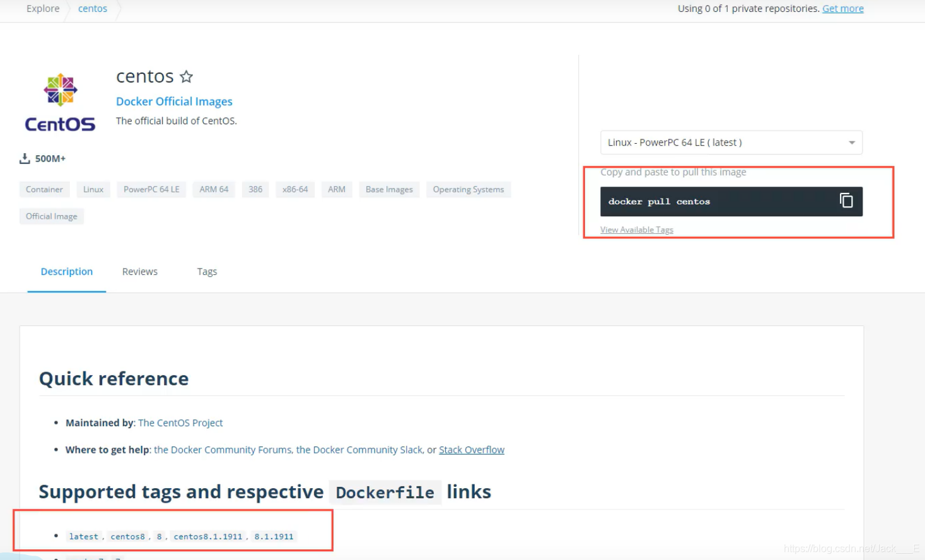Open the 8.1.1911 tag link
The image size is (925, 560).
(x=274, y=537)
